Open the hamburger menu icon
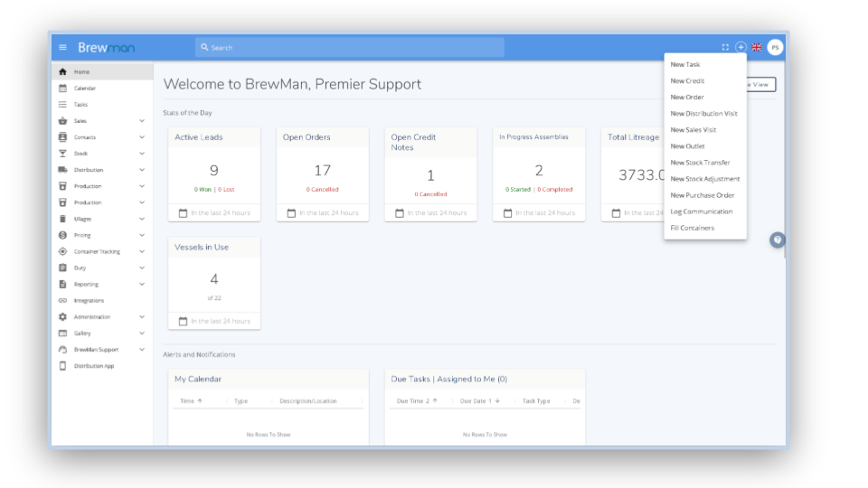Screen dimensions: 868x488 click(62, 48)
